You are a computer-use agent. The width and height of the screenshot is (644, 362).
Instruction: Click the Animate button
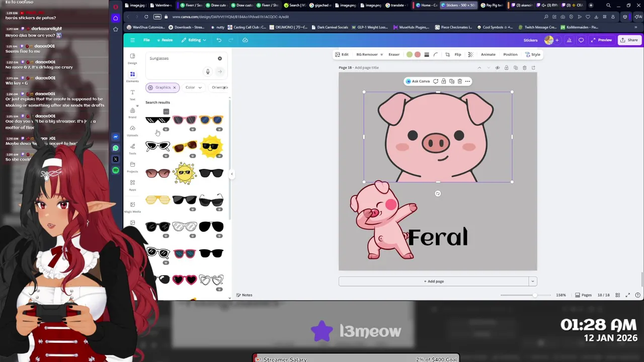488,54
